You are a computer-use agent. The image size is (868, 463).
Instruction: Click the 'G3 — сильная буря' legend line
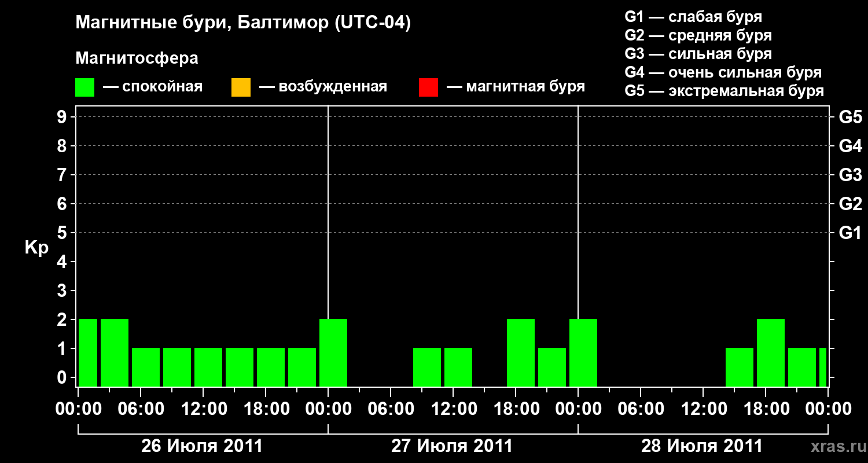(x=698, y=54)
